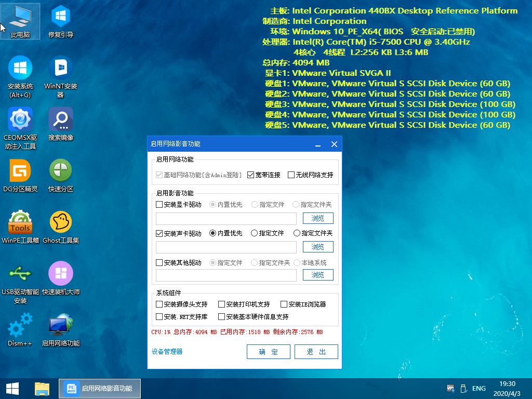532x399 pixels.
Task: Click the 安装系统 (Alt+G) desktop icon
Action: tap(20, 77)
